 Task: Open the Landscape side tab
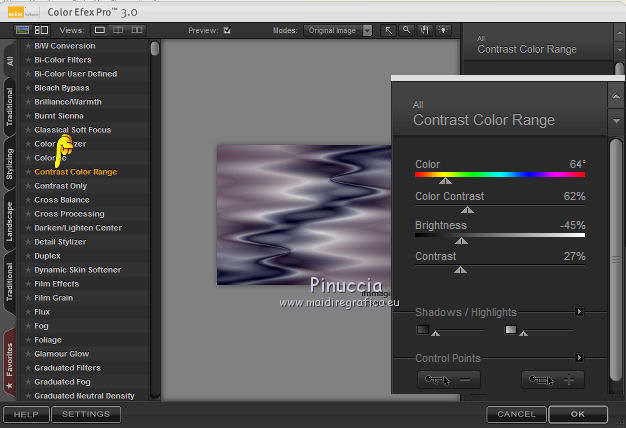click(10, 222)
